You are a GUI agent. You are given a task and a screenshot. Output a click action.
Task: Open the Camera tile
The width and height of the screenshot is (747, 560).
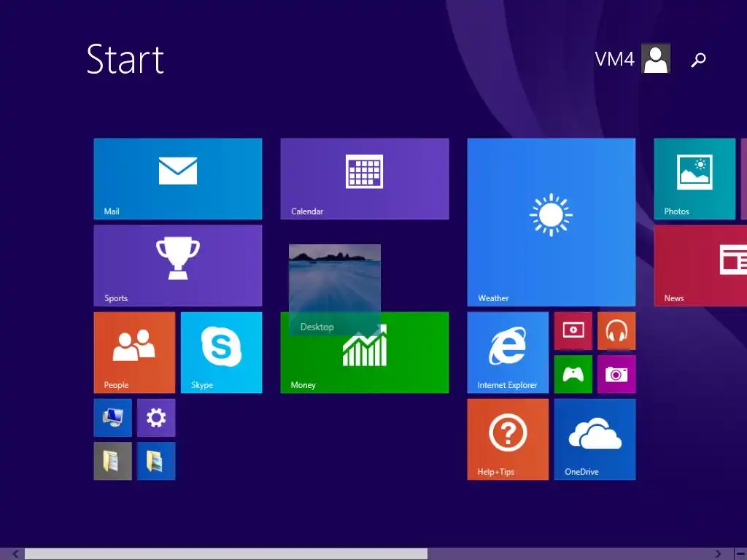(x=616, y=374)
